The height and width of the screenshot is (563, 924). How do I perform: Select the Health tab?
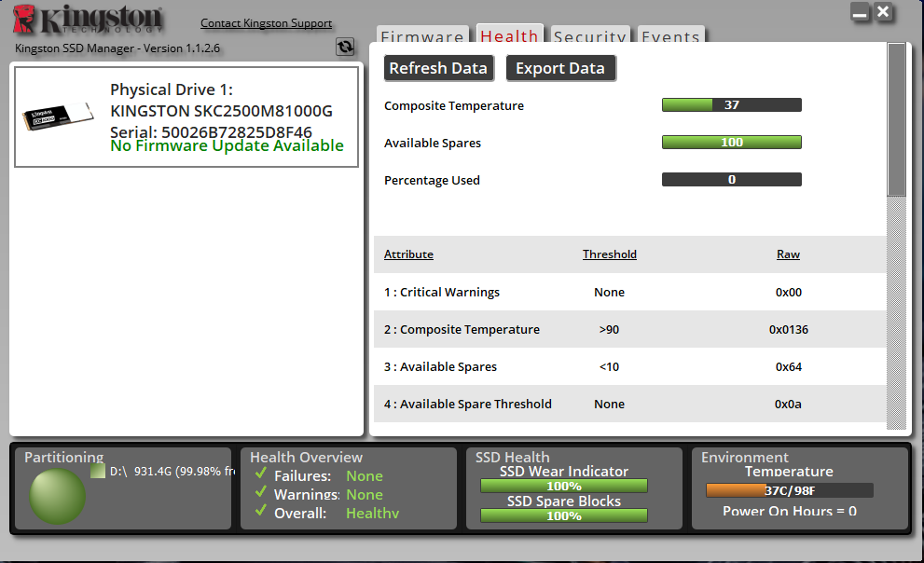click(509, 36)
